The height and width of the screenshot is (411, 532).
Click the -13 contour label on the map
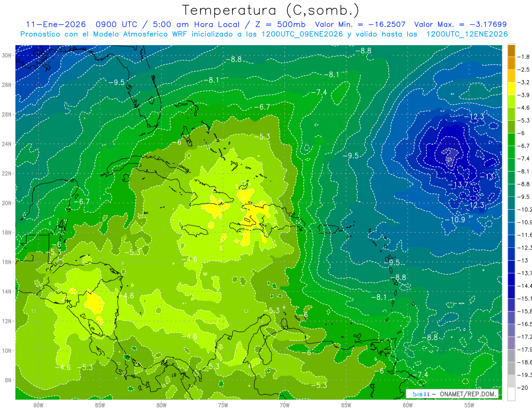(x=487, y=176)
